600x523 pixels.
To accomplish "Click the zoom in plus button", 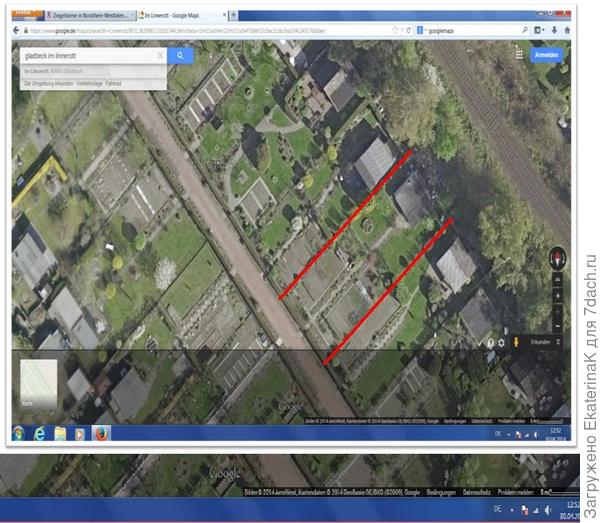I will pyautogui.click(x=559, y=296).
